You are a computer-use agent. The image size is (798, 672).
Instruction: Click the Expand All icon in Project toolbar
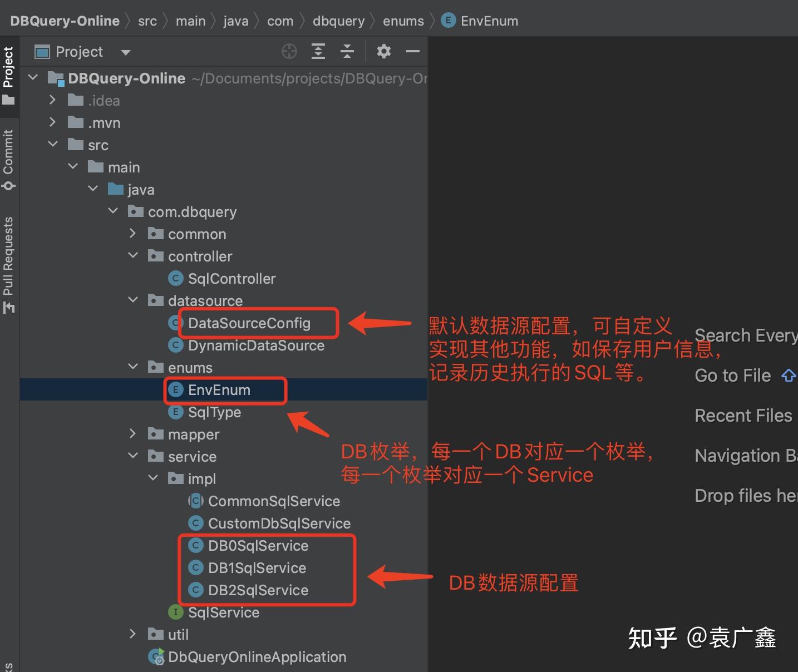click(x=318, y=51)
